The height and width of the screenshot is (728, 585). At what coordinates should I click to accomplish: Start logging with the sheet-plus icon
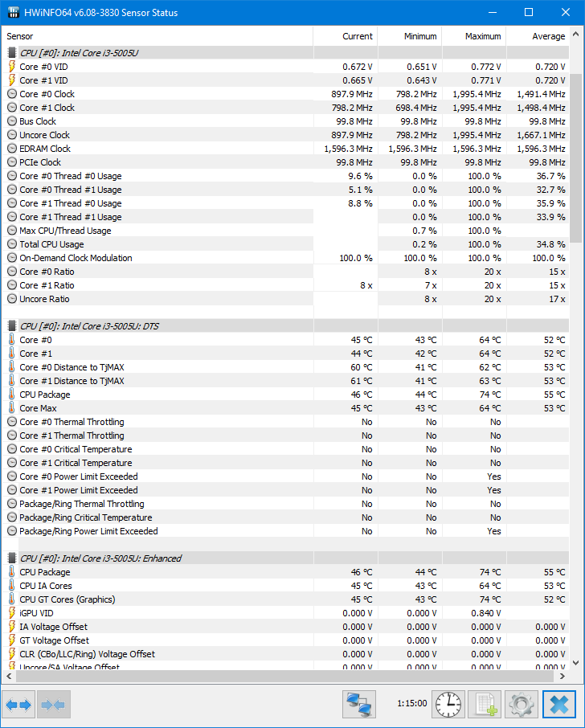[485, 705]
